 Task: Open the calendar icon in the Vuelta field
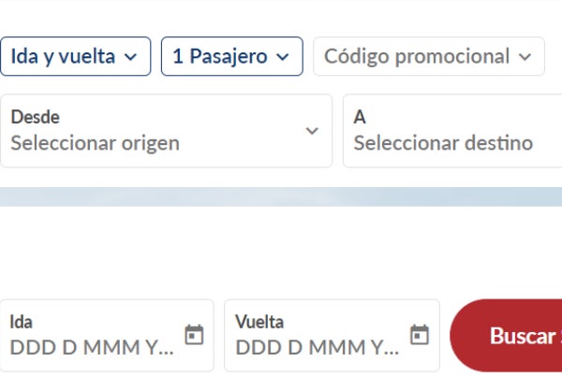[x=420, y=335]
